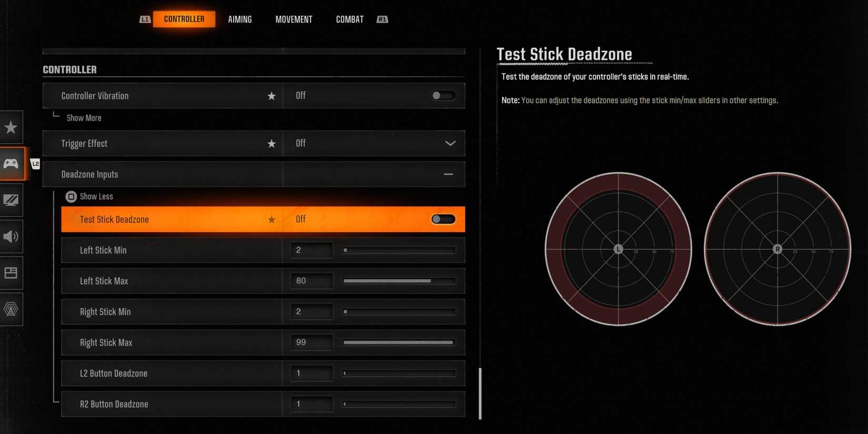Enable the Test Stick Deadzone toggle
This screenshot has height=434, width=868.
click(x=443, y=219)
